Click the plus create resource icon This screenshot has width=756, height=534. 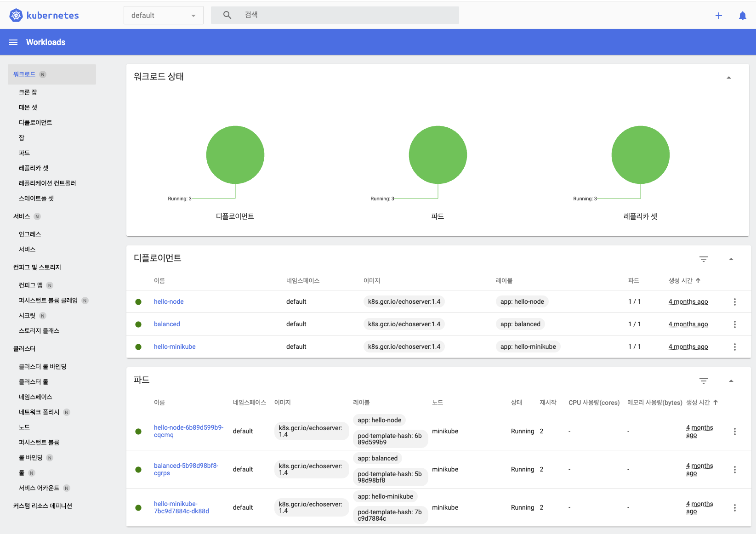tap(719, 16)
